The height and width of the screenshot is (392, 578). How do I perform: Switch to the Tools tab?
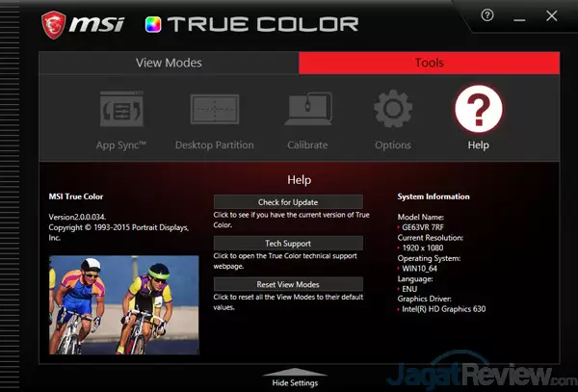click(x=429, y=63)
